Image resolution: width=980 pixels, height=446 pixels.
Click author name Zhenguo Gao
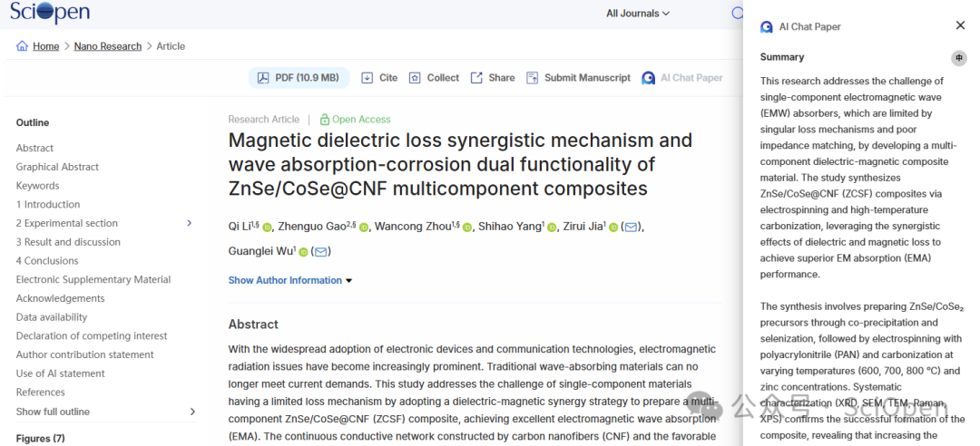pos(312,228)
